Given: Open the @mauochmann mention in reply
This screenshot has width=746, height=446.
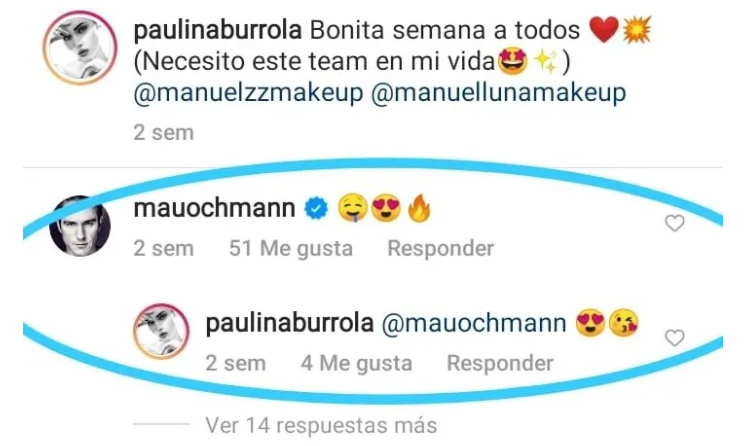Looking at the screenshot, I should point(474,324).
